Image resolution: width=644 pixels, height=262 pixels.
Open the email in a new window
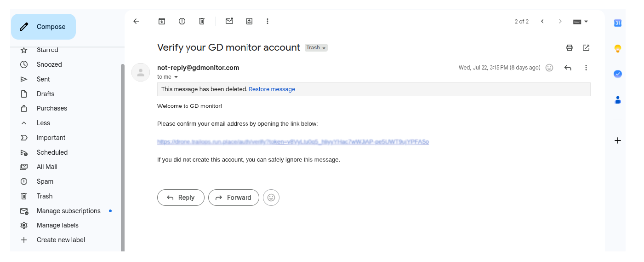coord(586,47)
